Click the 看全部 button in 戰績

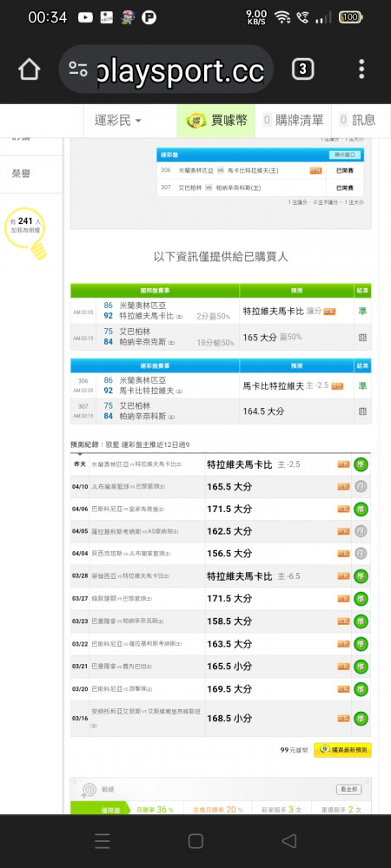348,789
